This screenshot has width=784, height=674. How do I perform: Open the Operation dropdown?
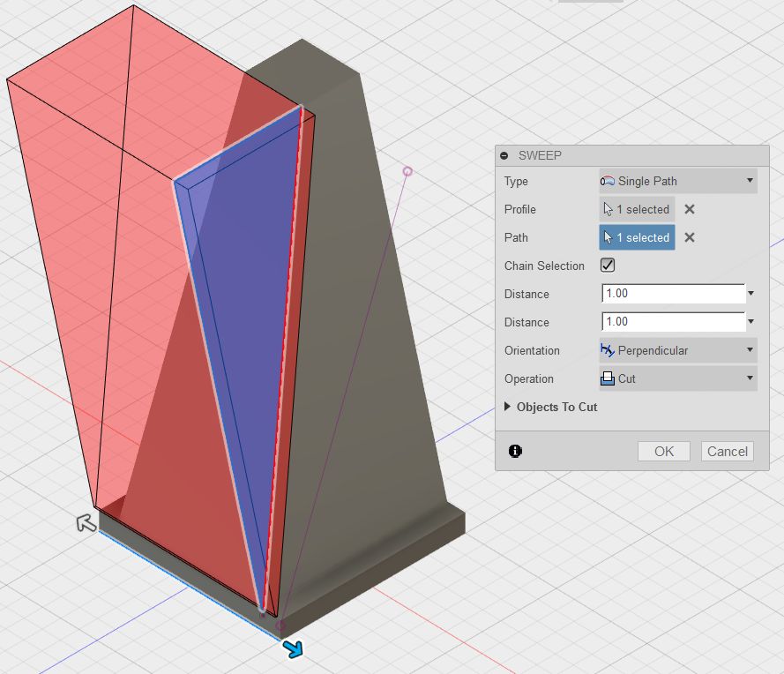click(x=750, y=378)
